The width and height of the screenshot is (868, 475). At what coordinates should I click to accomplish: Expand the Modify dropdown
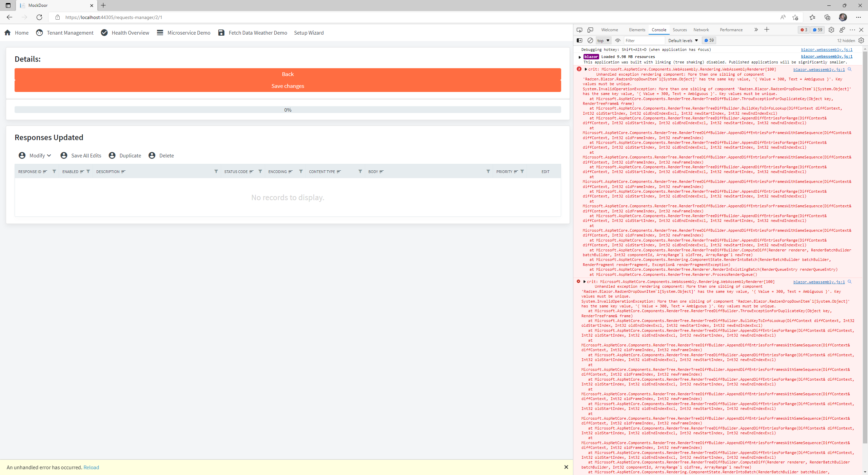[x=40, y=155]
